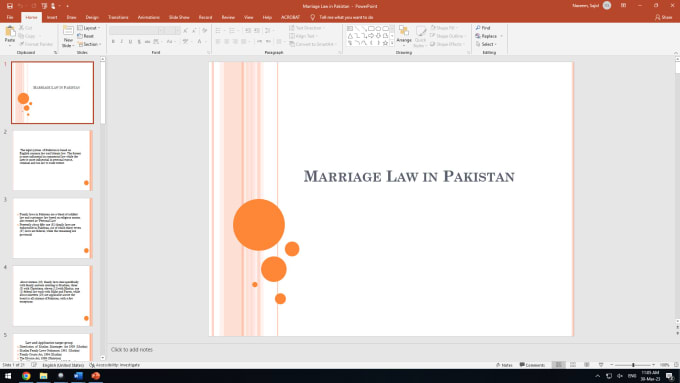Click the Arrange icon in Drawing group

404,31
